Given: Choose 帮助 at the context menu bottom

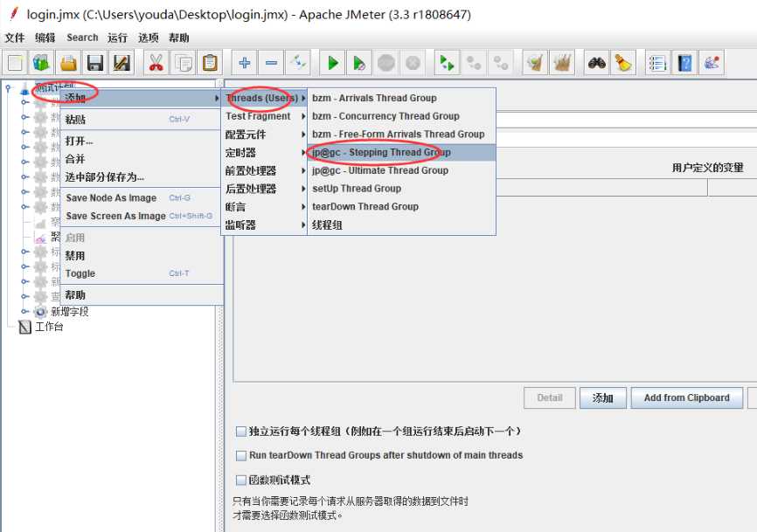Looking at the screenshot, I should [x=141, y=294].
